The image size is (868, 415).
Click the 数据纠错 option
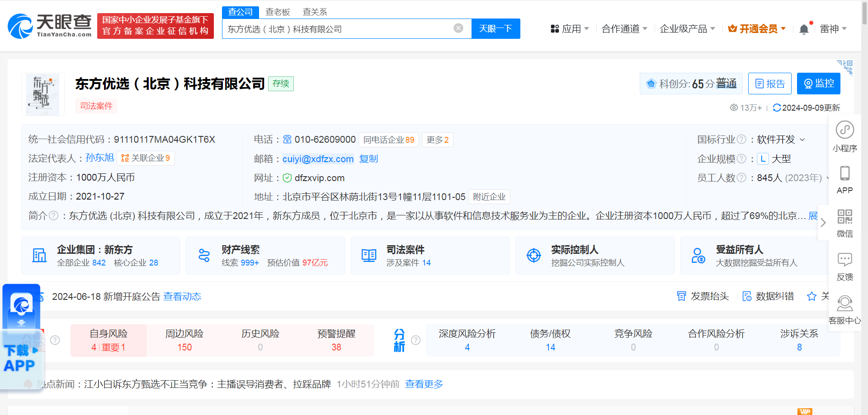click(x=768, y=296)
